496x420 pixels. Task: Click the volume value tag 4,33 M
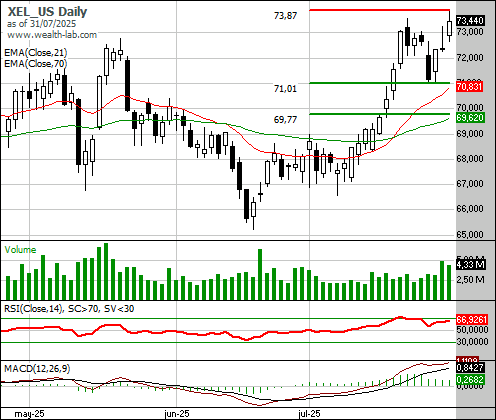pyautogui.click(x=471, y=265)
